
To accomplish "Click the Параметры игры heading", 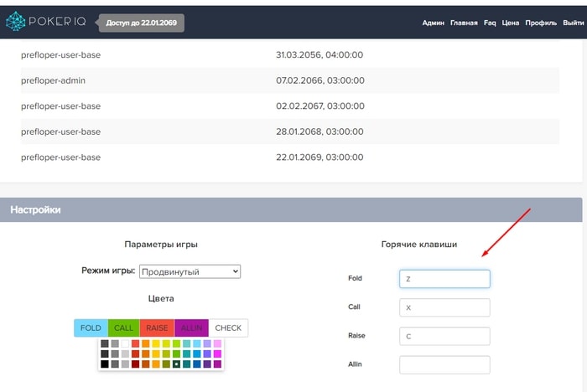I will coord(161,245).
